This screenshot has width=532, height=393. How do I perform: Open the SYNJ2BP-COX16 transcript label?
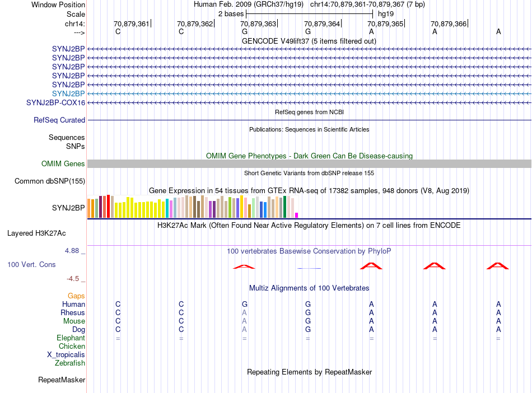[x=55, y=103]
